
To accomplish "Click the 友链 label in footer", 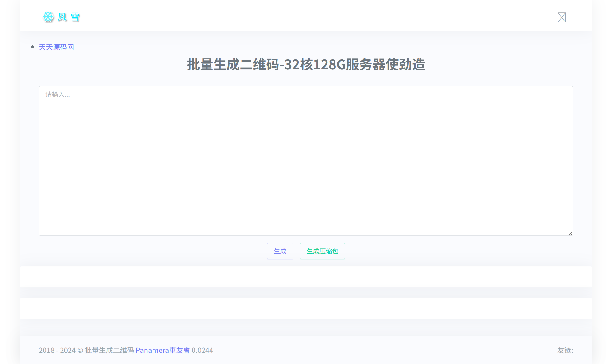I will pyautogui.click(x=566, y=351).
